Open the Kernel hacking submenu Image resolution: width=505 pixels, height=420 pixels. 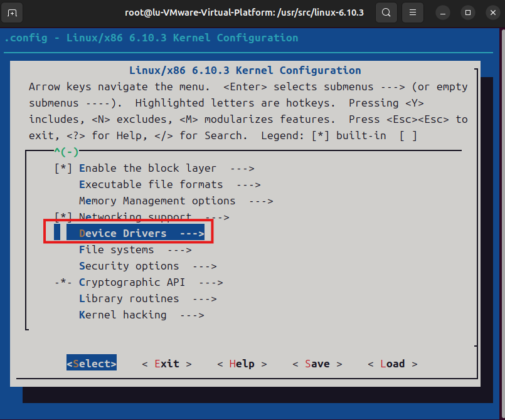pos(141,315)
